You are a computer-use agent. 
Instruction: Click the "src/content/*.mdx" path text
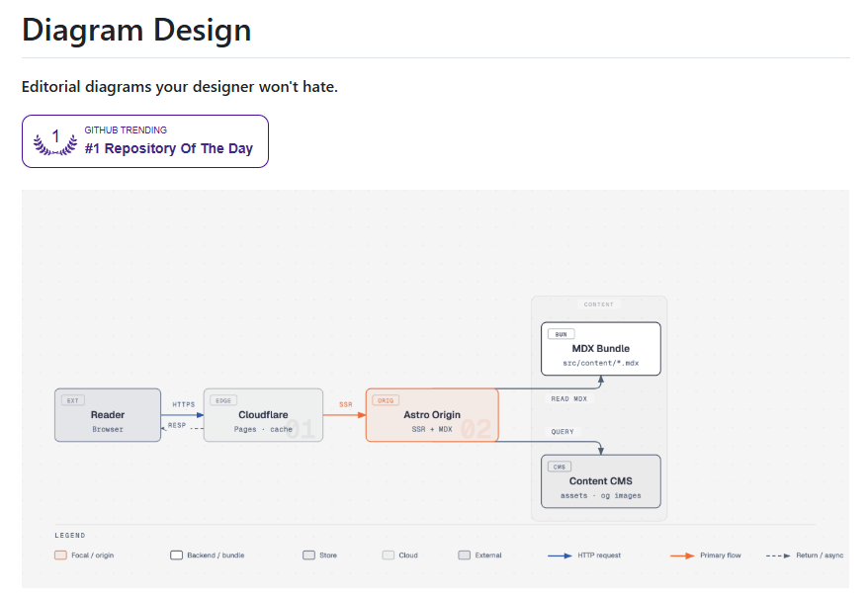tap(601, 363)
